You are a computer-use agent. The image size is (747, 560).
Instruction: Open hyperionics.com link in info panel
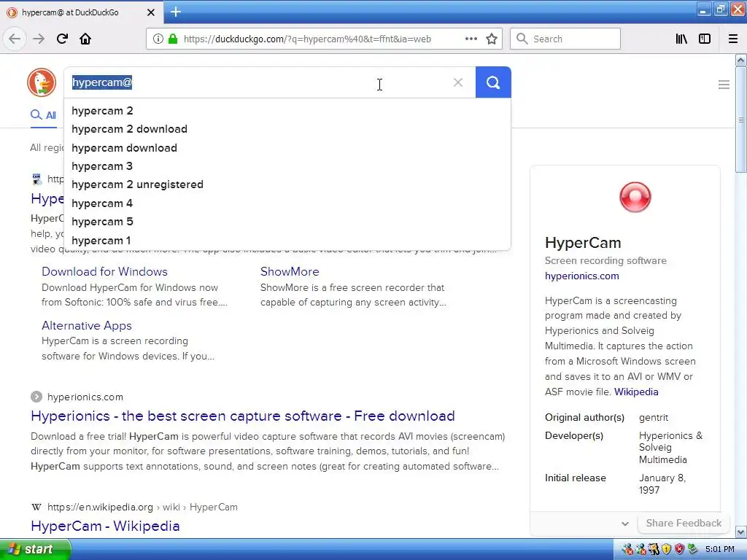581,276
